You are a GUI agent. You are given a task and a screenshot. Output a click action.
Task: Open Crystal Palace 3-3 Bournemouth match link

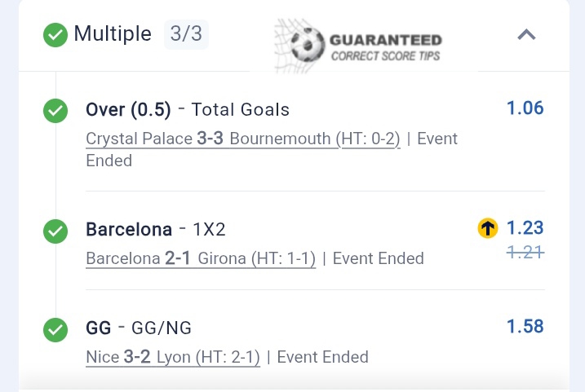tap(242, 139)
